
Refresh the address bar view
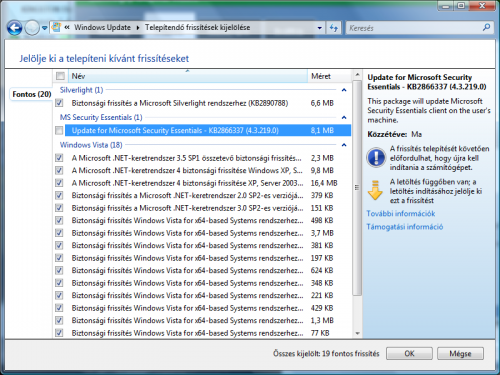click(x=333, y=28)
